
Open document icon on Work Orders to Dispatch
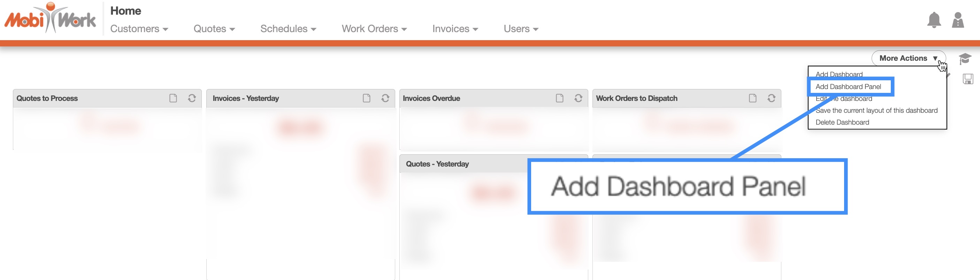click(752, 98)
